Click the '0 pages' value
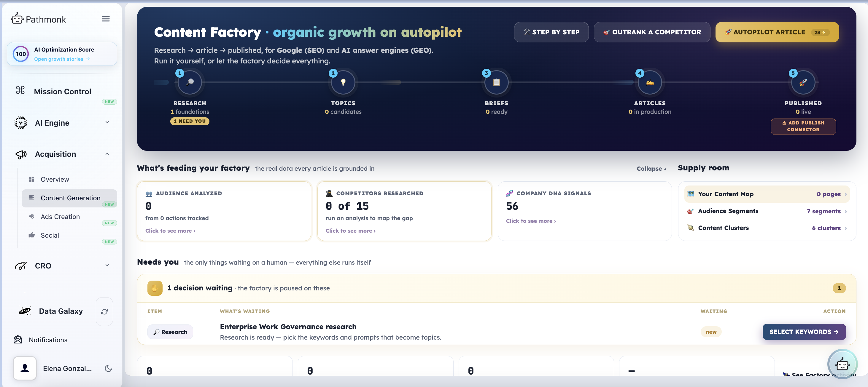The image size is (868, 387). [828, 194]
